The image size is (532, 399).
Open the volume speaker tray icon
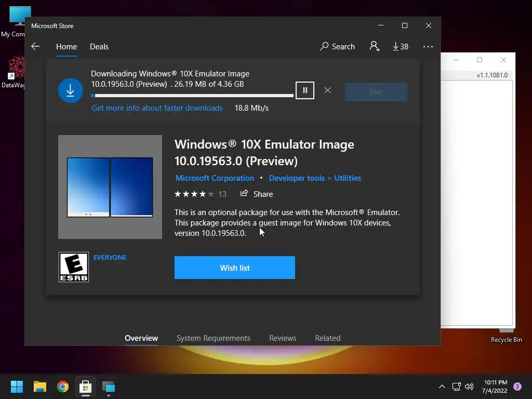point(469,387)
